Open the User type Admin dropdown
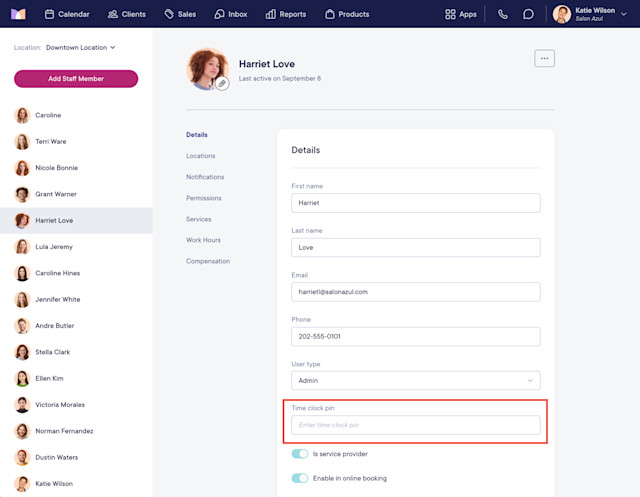Image resolution: width=640 pixels, height=497 pixels. 416,380
